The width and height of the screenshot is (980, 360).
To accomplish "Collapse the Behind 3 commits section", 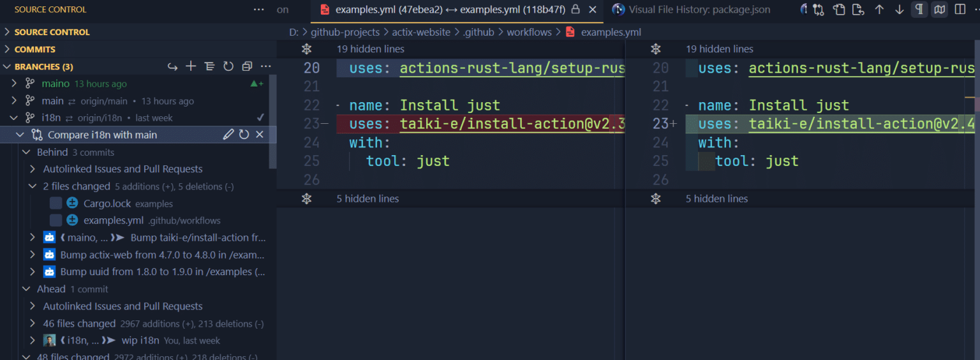I will click(x=27, y=152).
